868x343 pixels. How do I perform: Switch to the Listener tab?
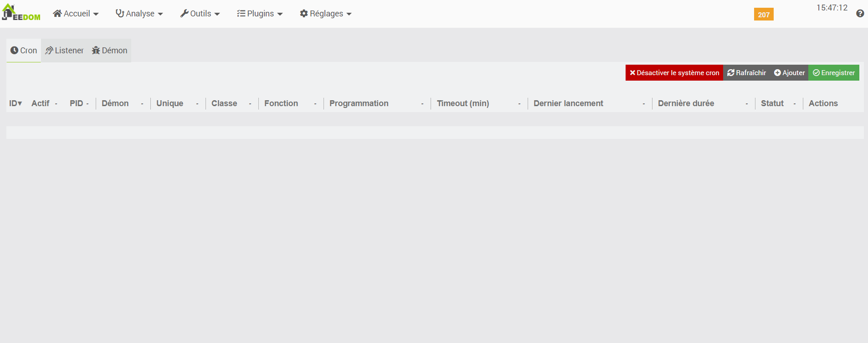pos(64,51)
